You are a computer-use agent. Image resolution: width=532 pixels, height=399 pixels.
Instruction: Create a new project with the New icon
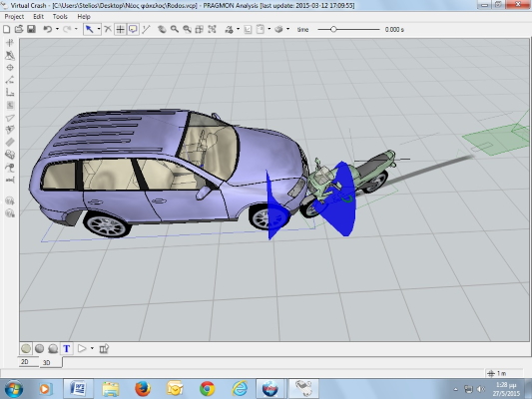click(x=6, y=30)
